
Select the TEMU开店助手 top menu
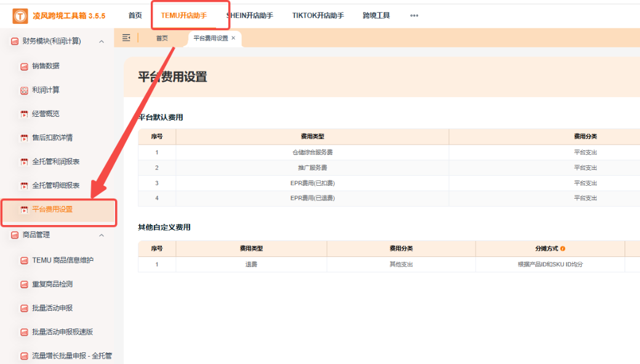[183, 15]
